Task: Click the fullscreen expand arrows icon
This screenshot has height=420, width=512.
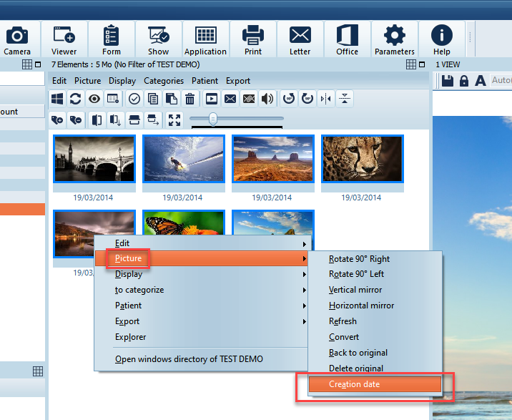Action: 174,119
